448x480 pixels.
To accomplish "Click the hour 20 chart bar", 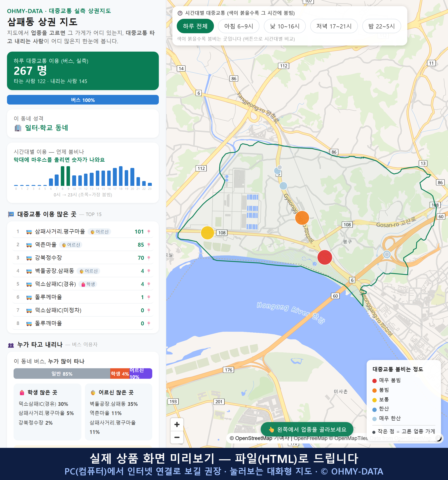I will (132, 177).
